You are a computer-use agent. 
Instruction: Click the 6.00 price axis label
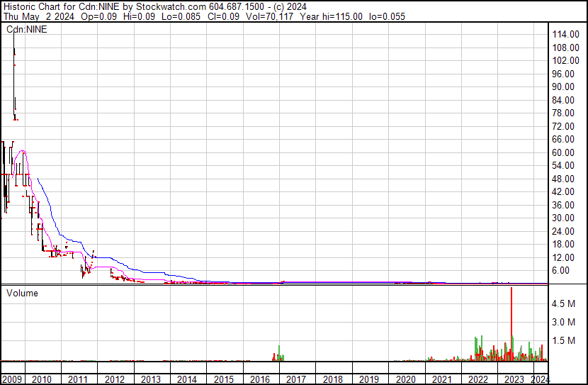tap(563, 270)
